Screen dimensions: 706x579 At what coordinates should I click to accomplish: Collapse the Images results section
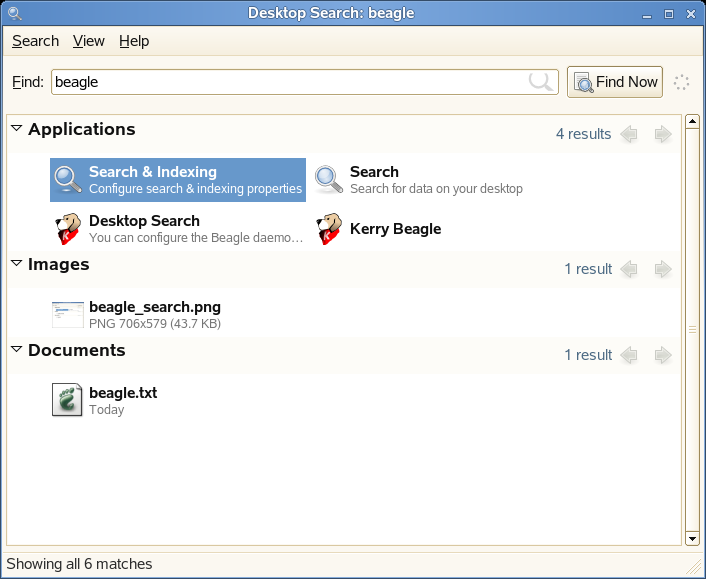click(16, 264)
